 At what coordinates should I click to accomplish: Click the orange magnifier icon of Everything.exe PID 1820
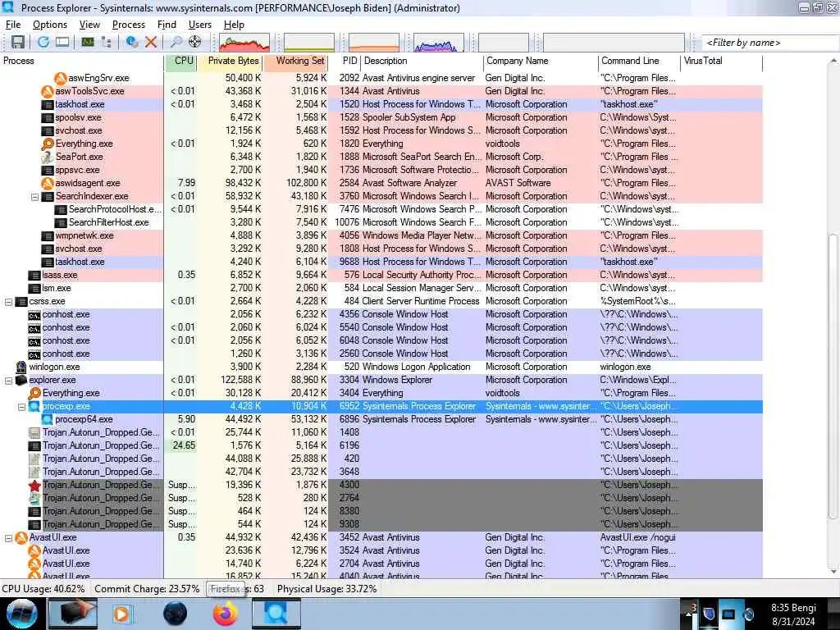(x=48, y=144)
